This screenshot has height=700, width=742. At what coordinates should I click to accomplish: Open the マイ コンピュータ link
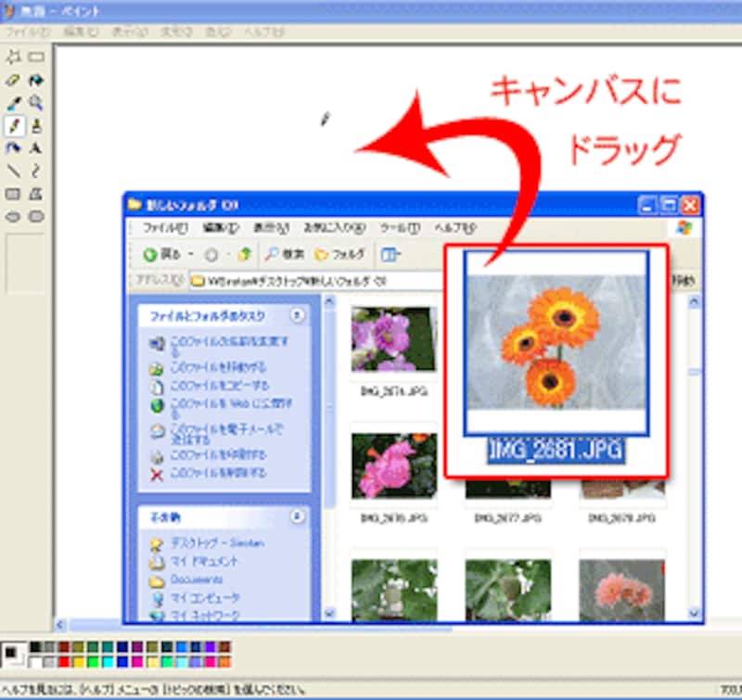[205, 597]
